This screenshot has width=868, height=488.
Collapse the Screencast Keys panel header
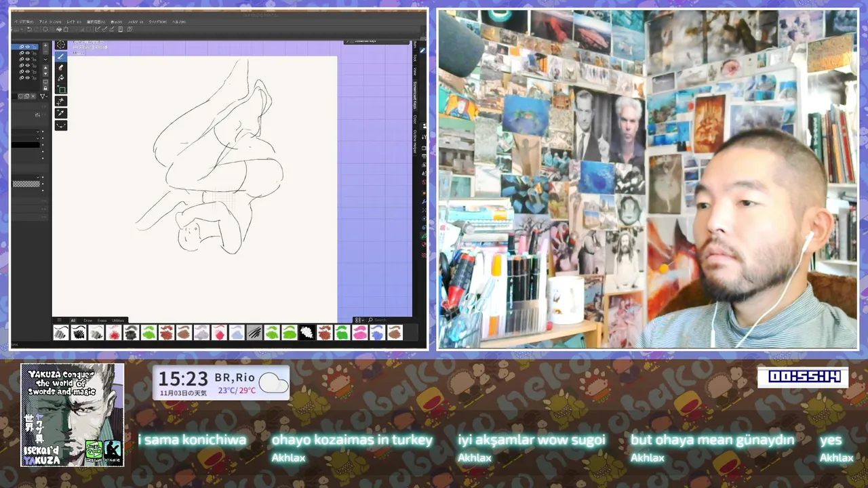click(375, 41)
